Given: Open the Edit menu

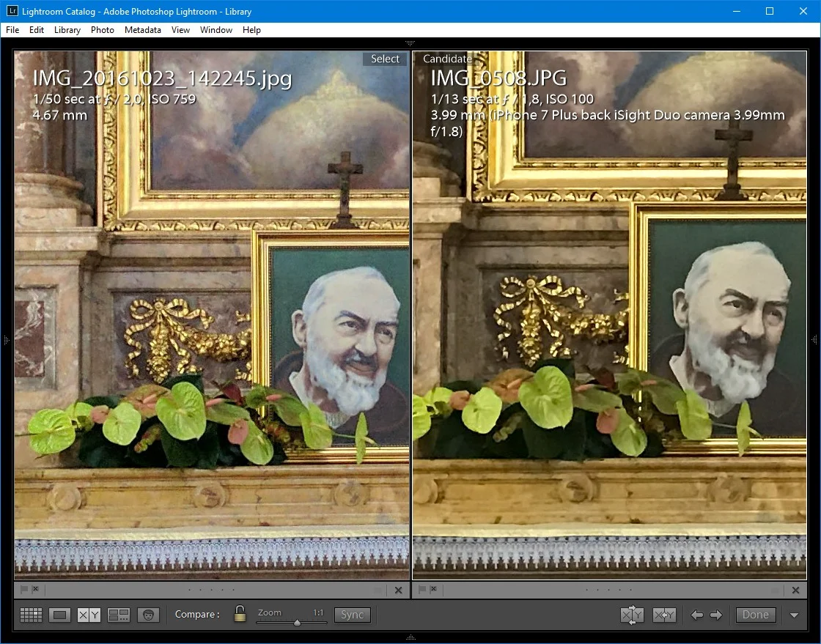Looking at the screenshot, I should pyautogui.click(x=37, y=30).
